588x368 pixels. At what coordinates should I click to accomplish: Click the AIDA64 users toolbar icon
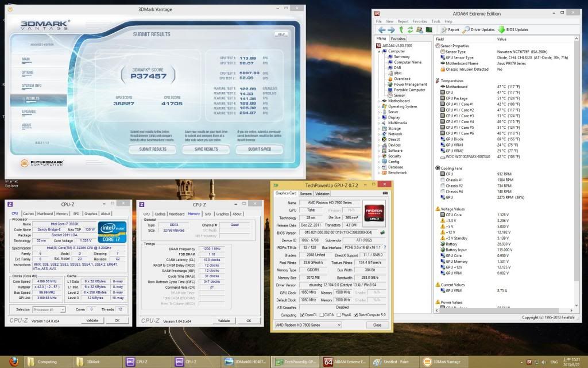coord(420,30)
